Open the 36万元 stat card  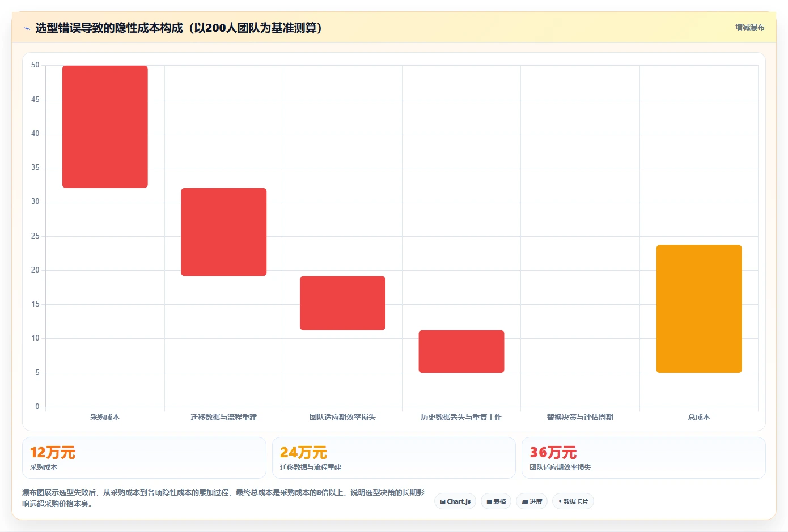point(643,458)
